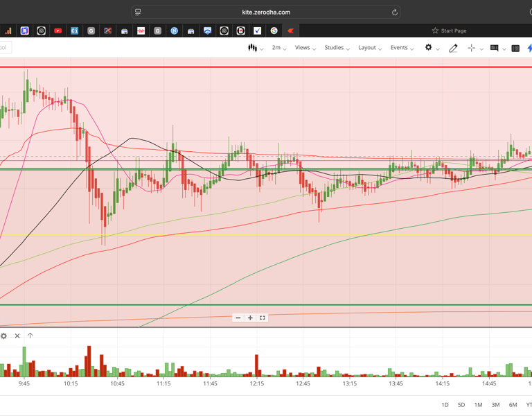
Task: Select the active red Kite tab
Action: [290, 31]
